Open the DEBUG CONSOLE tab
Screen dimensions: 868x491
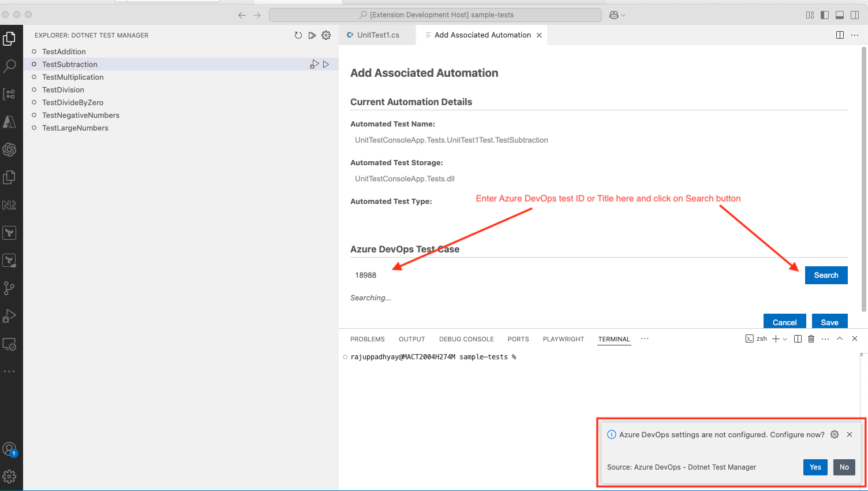[466, 339]
